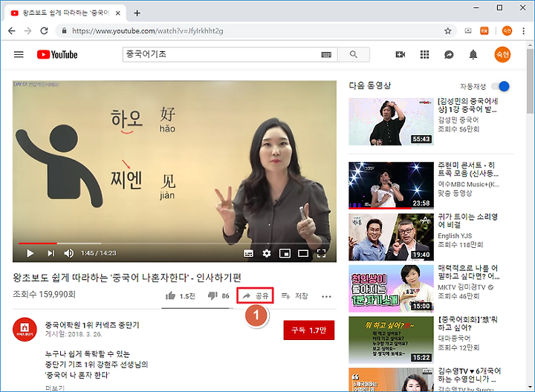The height and width of the screenshot is (392, 535).
Task: Select the YouTube video tab
Action: click(x=65, y=13)
